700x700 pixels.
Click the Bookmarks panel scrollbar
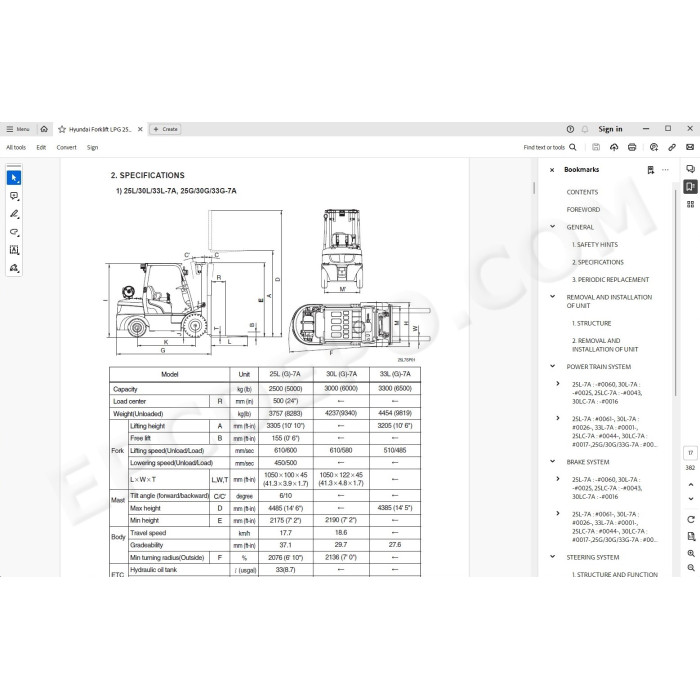pos(675,292)
